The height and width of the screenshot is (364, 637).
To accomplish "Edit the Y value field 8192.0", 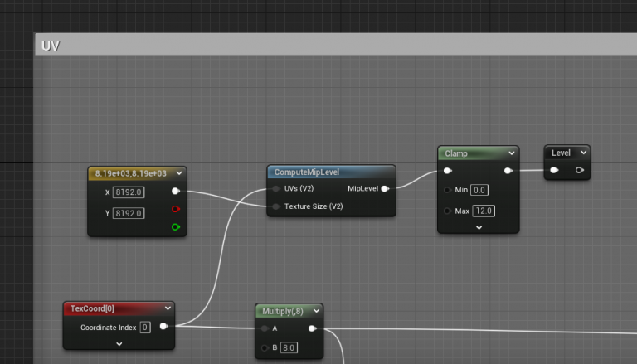I will pyautogui.click(x=129, y=213).
